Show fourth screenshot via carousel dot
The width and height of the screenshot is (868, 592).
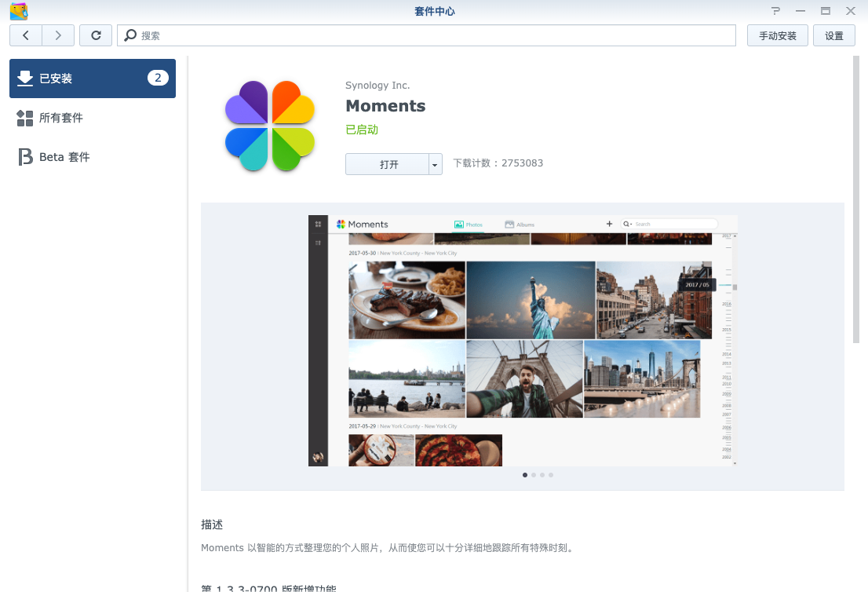[551, 475]
